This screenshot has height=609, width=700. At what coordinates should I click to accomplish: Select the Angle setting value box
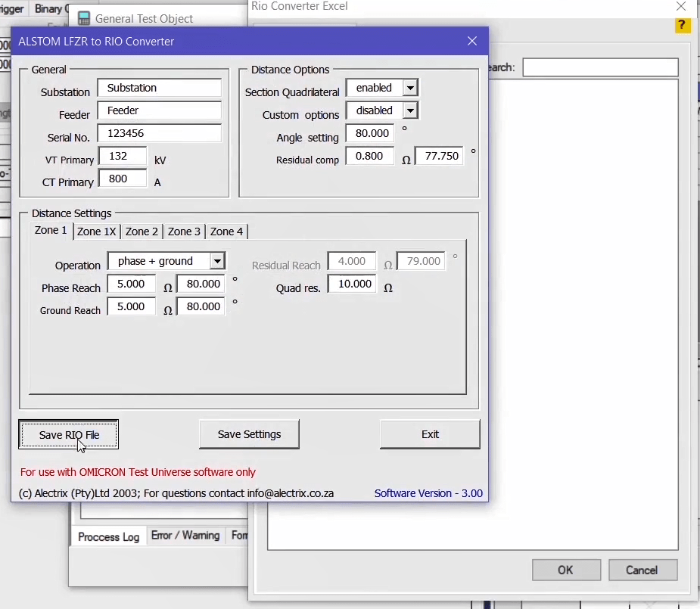[370, 133]
